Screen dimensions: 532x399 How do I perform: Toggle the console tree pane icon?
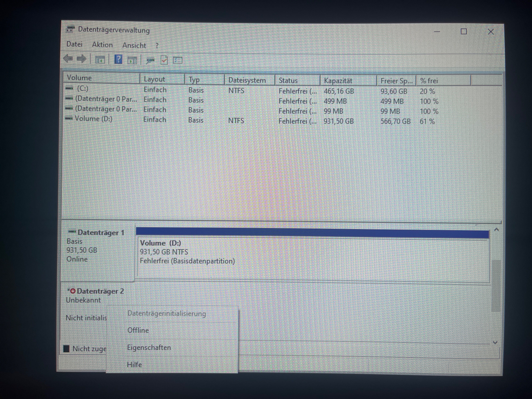[100, 60]
